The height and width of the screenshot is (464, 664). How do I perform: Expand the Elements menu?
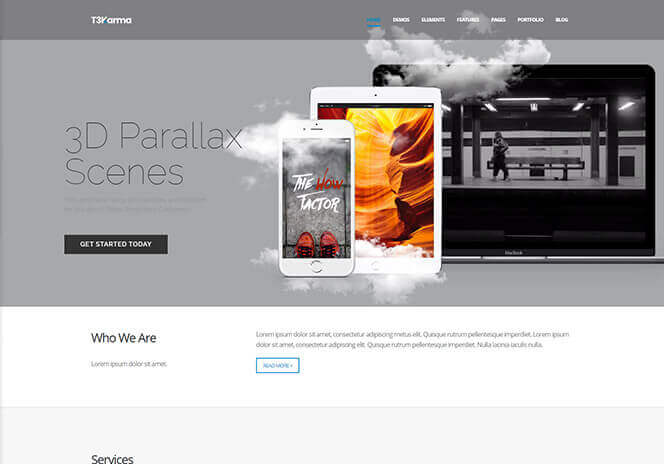(x=433, y=20)
